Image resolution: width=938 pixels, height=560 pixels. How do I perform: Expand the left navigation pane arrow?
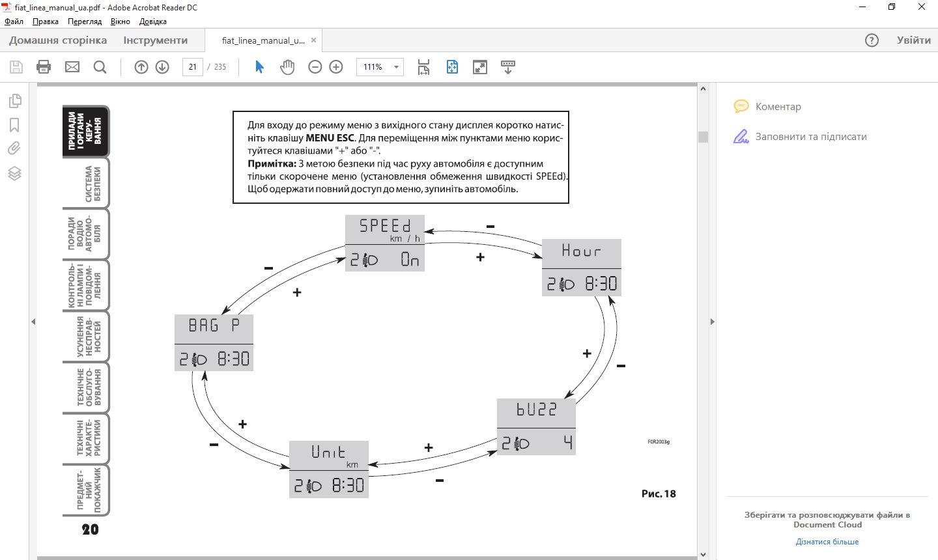tap(33, 322)
